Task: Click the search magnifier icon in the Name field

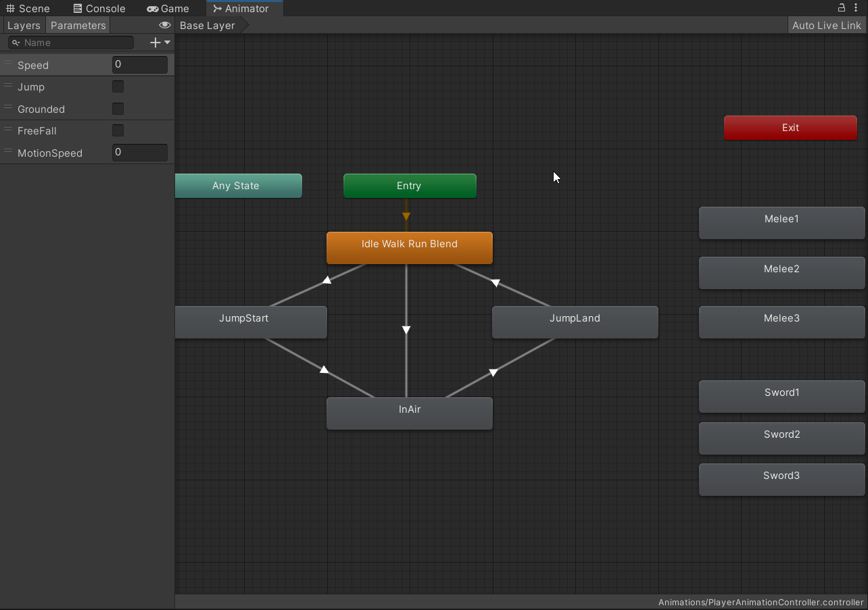Action: pos(16,43)
